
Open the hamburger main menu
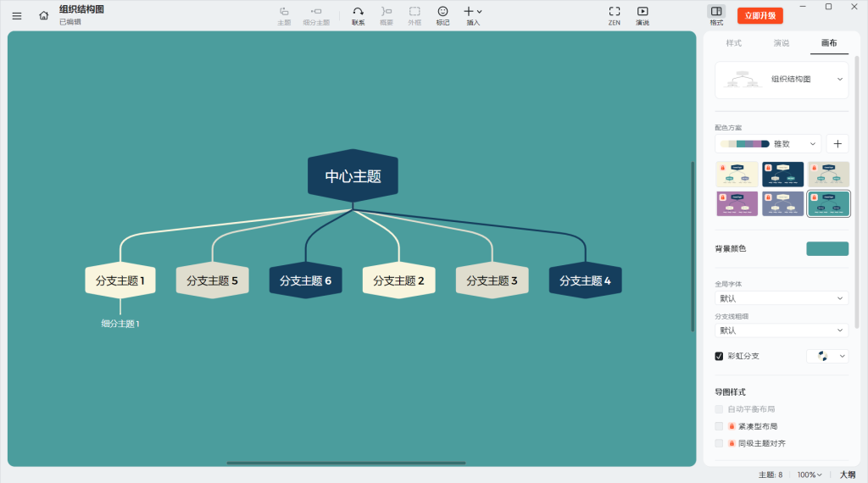pos(17,16)
